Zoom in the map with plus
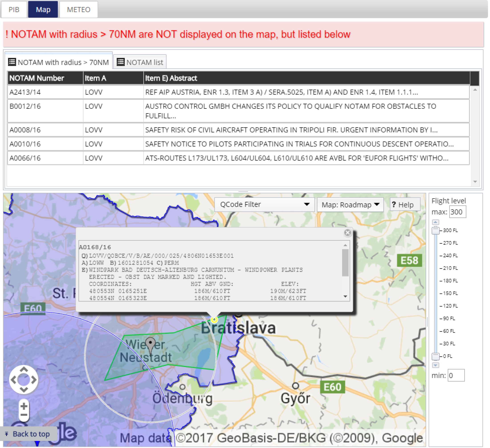This screenshot has width=490, height=448. 24,406
